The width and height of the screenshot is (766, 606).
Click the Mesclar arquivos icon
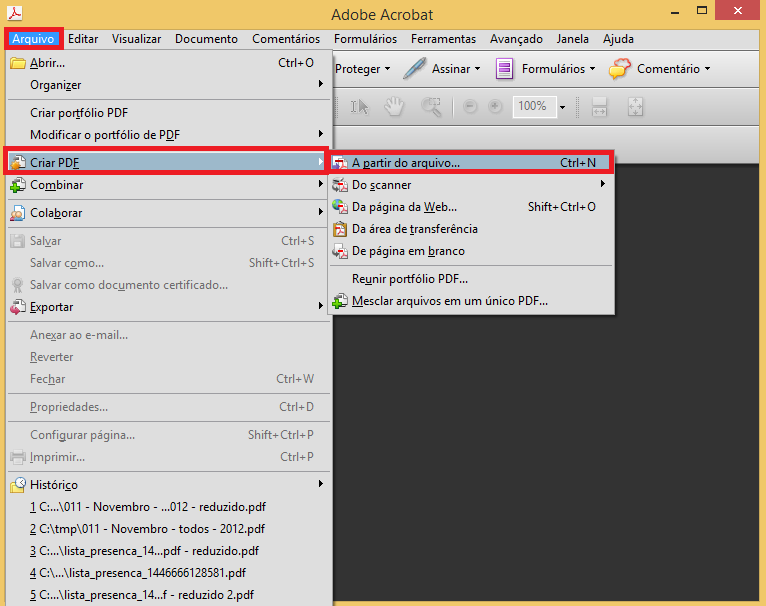click(340, 301)
